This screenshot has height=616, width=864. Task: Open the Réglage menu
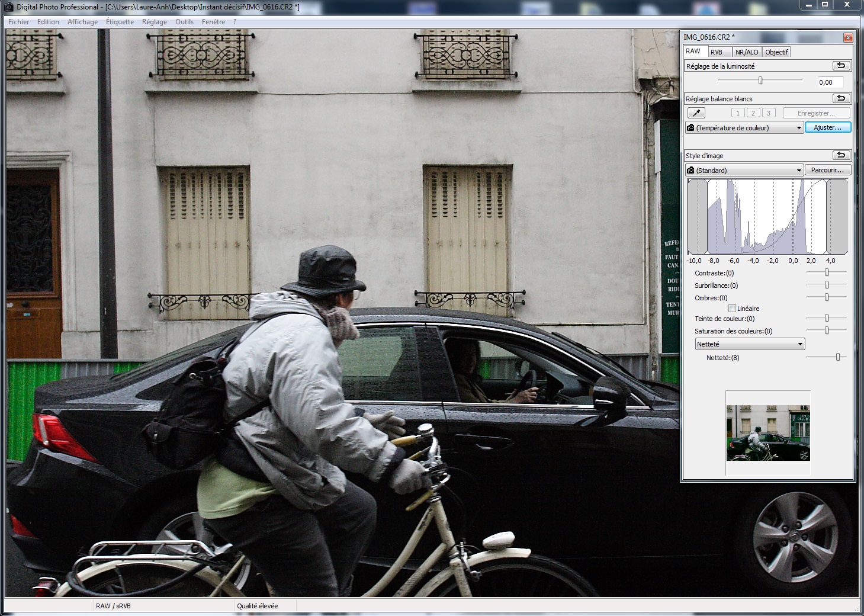(x=155, y=22)
